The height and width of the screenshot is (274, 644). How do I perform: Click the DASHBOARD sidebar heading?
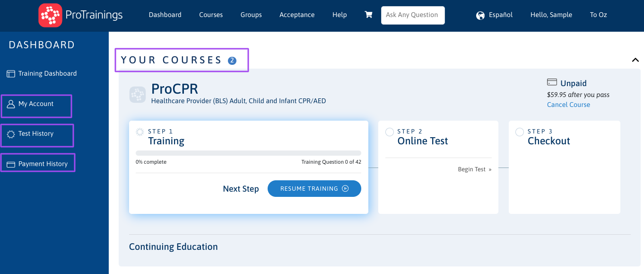(42, 45)
